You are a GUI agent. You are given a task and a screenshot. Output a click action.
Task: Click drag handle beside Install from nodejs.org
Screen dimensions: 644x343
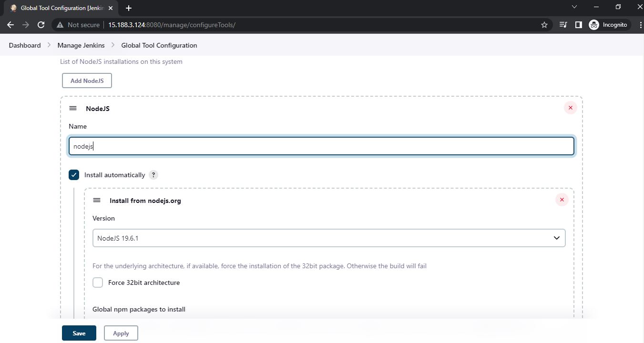[x=97, y=200]
